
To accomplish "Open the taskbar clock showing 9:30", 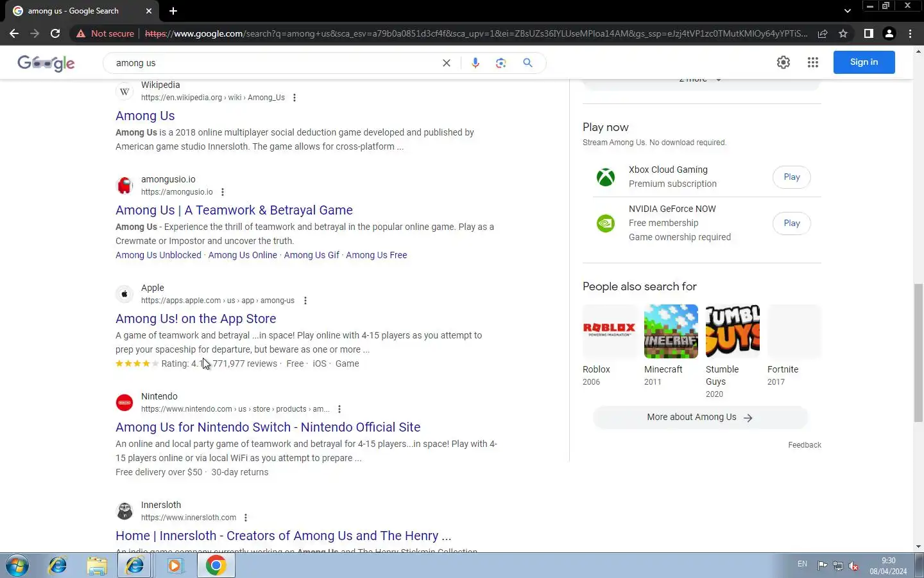I will point(888,566).
